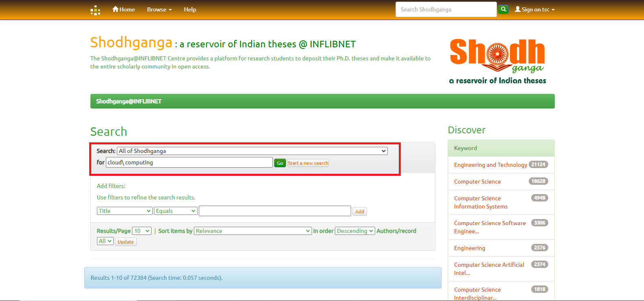The image size is (644, 301).
Task: Change the Results/Page count dropdown
Action: (x=142, y=231)
